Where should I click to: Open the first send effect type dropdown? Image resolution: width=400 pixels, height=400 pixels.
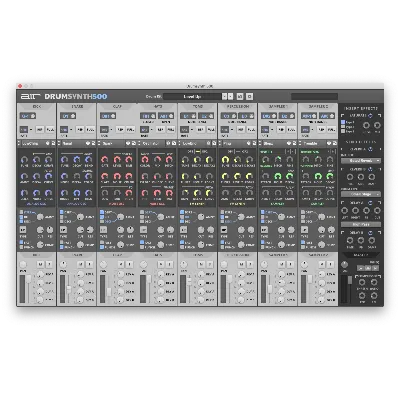tap(361, 161)
